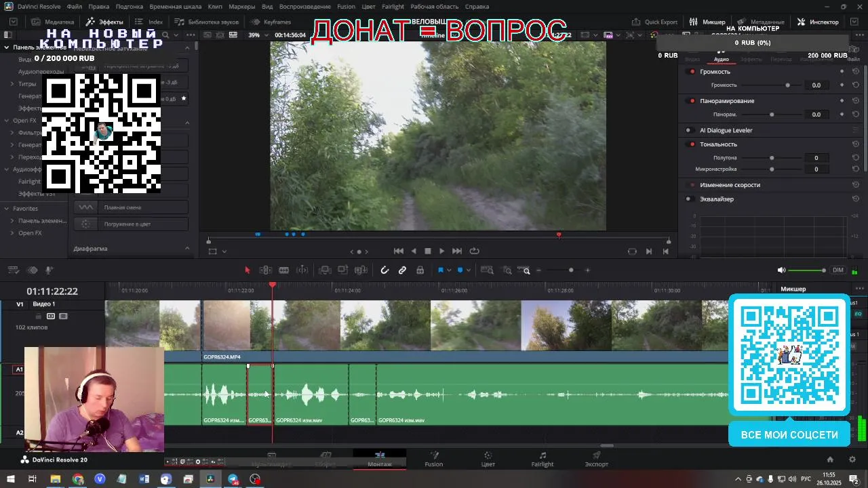Viewport: 868px width, 488px height.
Task: Click Full Extent Zoom icon
Action: pyautogui.click(x=487, y=270)
